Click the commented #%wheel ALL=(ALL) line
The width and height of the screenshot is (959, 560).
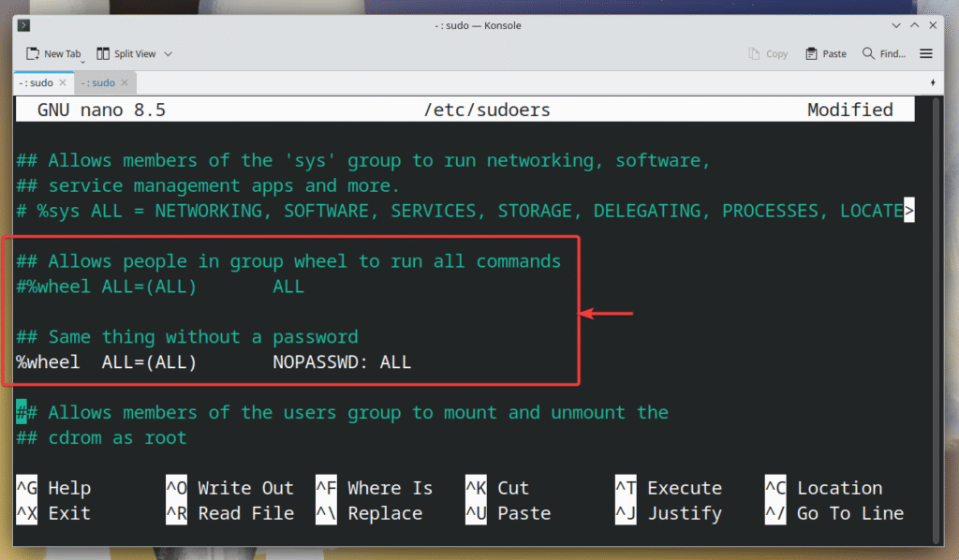point(159,287)
